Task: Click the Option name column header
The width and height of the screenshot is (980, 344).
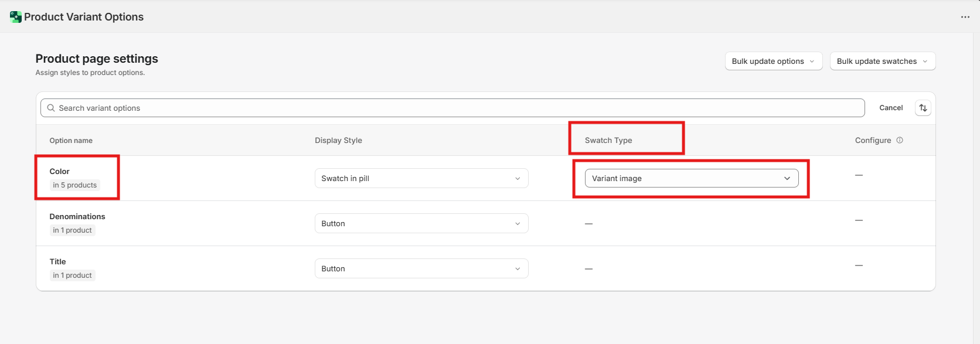Action: click(x=71, y=141)
